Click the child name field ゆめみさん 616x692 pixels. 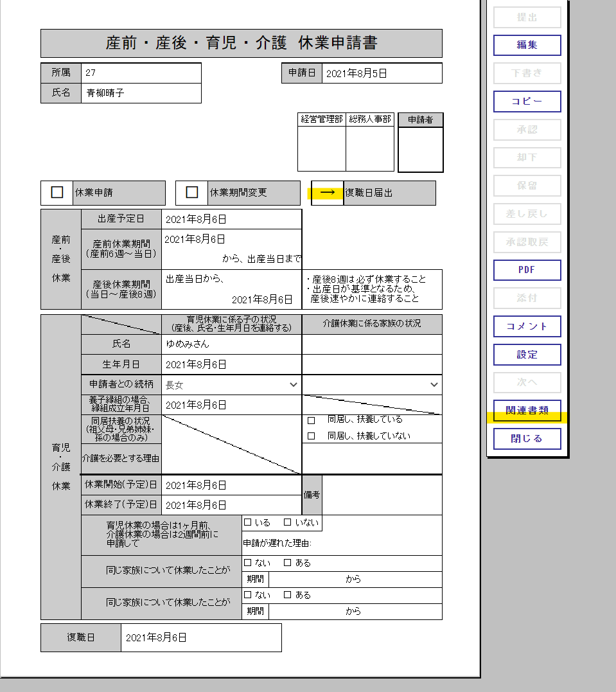point(231,344)
